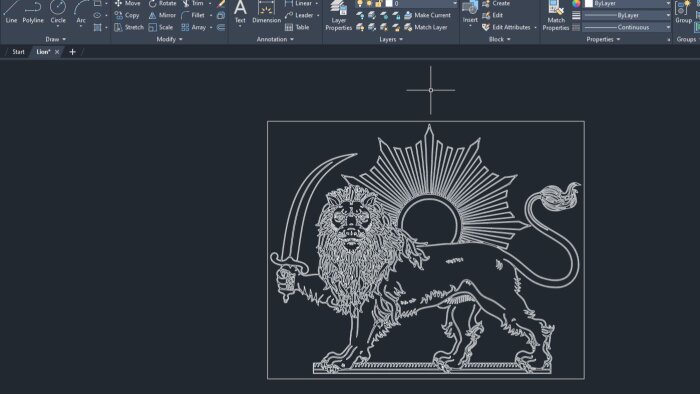Click the Offset icon beside Array
This screenshot has width=700, height=394.
pyautogui.click(x=221, y=27)
